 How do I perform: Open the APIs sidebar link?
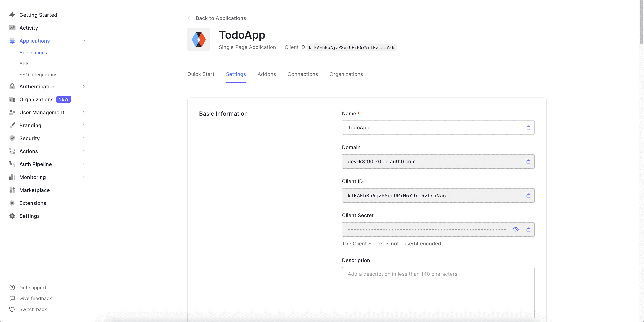pyautogui.click(x=24, y=64)
